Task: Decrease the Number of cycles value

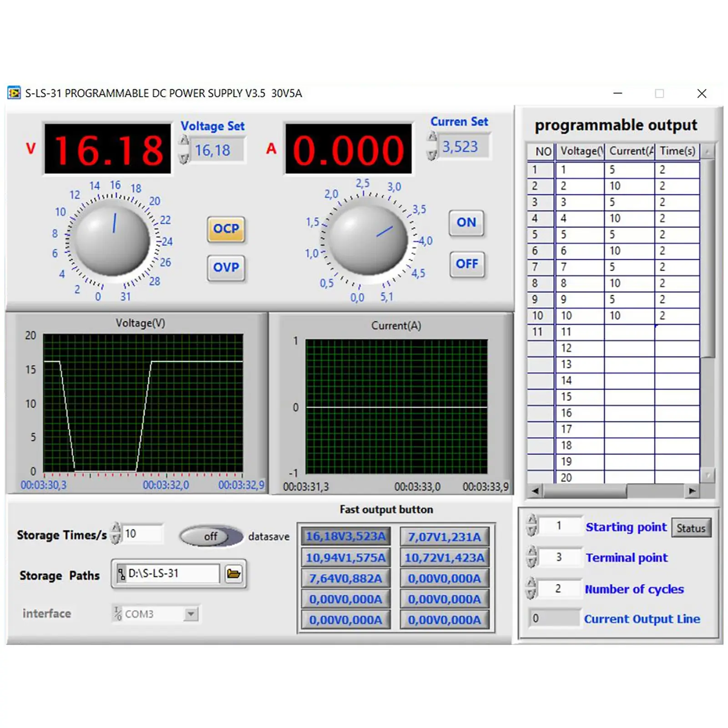Action: tap(531, 594)
